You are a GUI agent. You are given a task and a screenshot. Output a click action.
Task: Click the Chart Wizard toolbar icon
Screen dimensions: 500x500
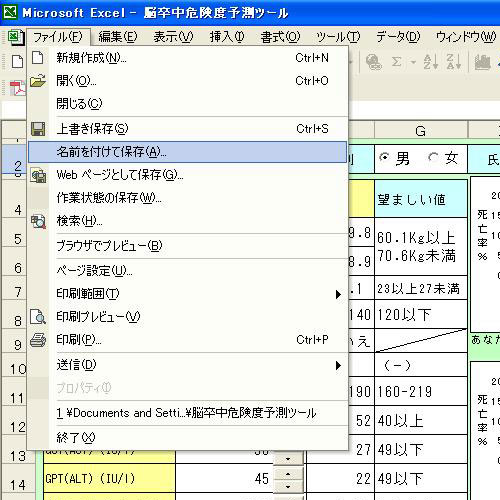482,62
